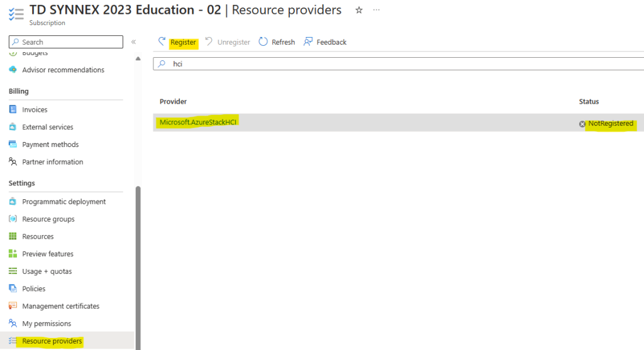The height and width of the screenshot is (350, 644).
Task: Click the External services icon
Action: pos(13,127)
